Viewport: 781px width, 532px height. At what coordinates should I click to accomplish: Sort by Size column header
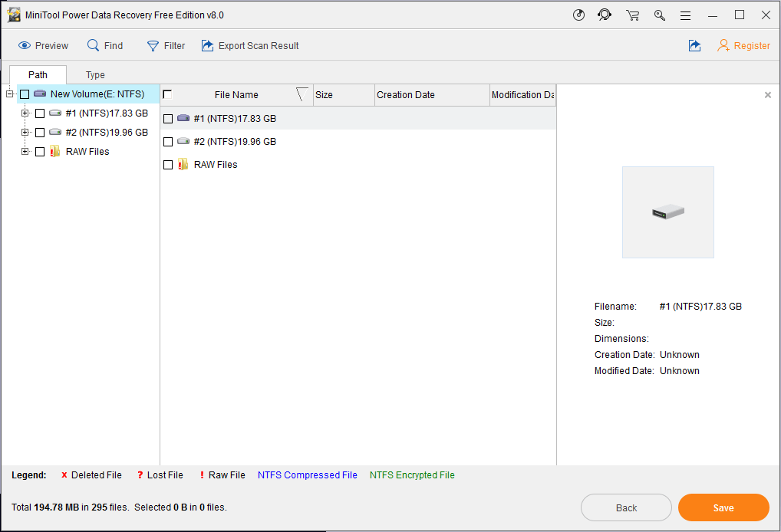coord(344,94)
